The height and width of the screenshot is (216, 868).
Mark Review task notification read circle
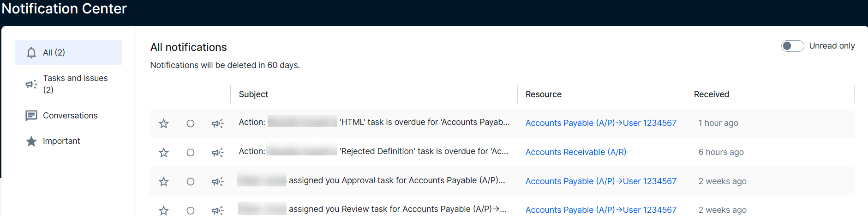click(190, 210)
